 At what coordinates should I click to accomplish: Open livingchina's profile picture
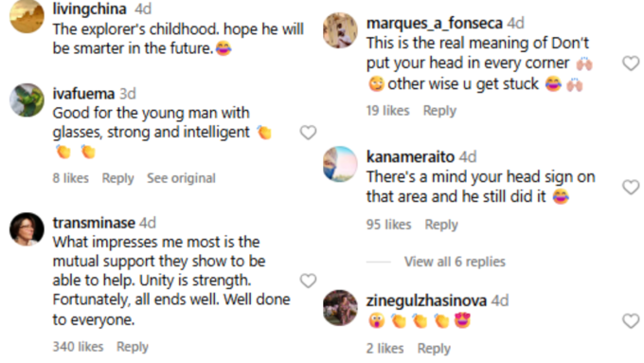pyautogui.click(x=27, y=15)
